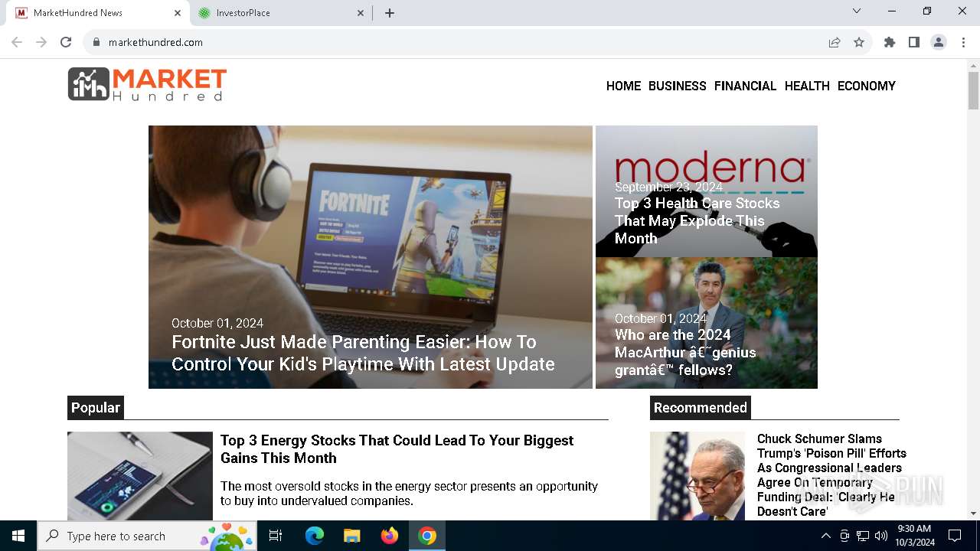
Task: Click the Recommended section heading
Action: [701, 408]
